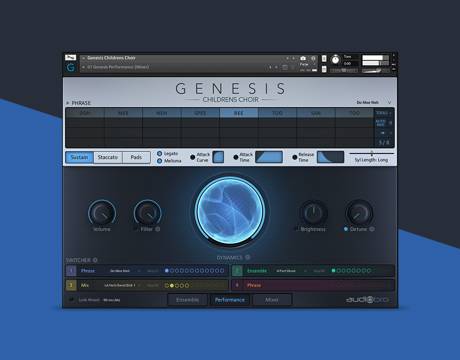Select switcher slot number 1 square

coord(71,271)
